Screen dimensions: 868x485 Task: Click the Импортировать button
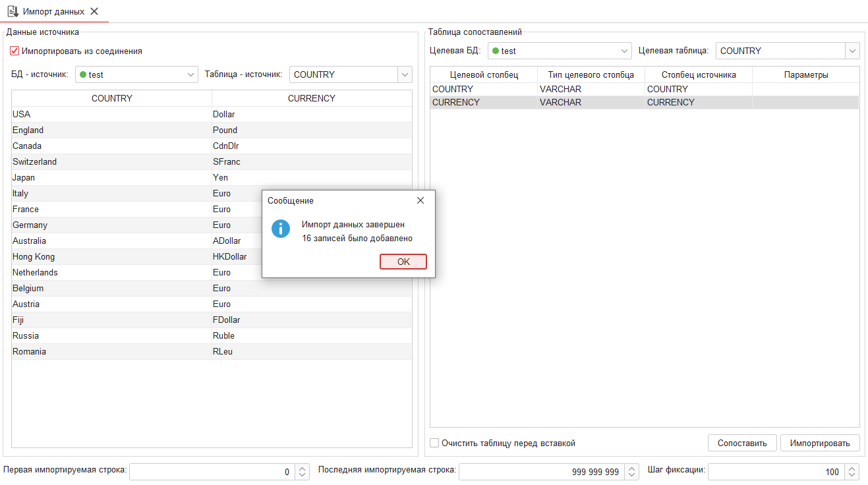point(820,443)
